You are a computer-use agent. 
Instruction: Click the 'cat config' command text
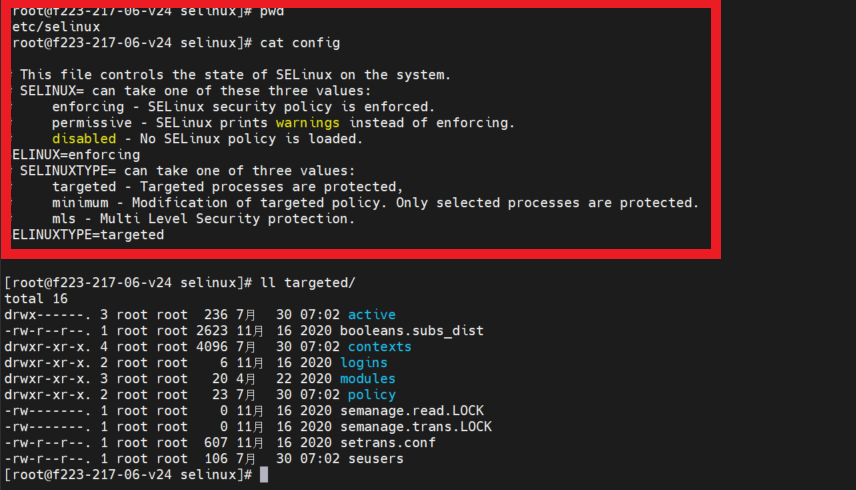[x=300, y=43]
